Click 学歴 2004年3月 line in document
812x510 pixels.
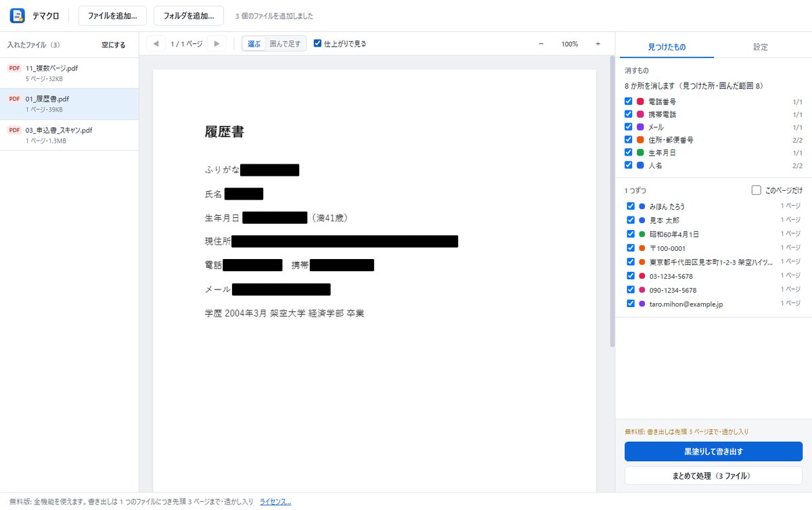click(285, 314)
